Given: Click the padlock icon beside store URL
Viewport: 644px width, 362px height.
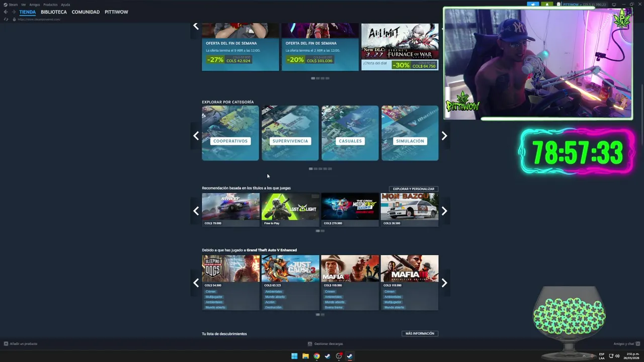Looking at the screenshot, I should (x=14, y=19).
